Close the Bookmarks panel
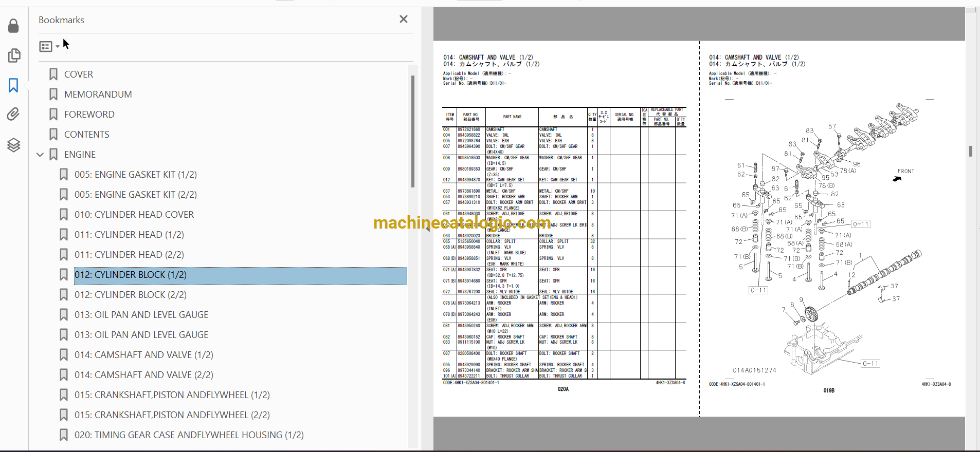980x452 pixels. tap(404, 19)
